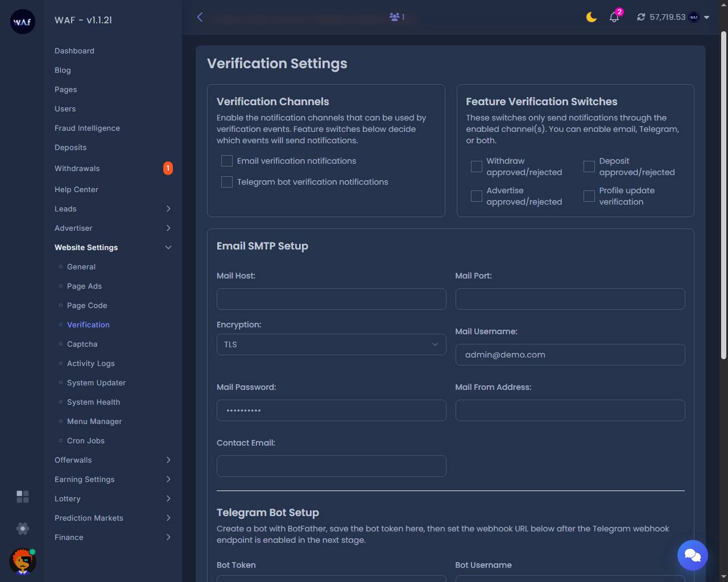
Task: Click the Mail Username field
Action: click(x=570, y=355)
